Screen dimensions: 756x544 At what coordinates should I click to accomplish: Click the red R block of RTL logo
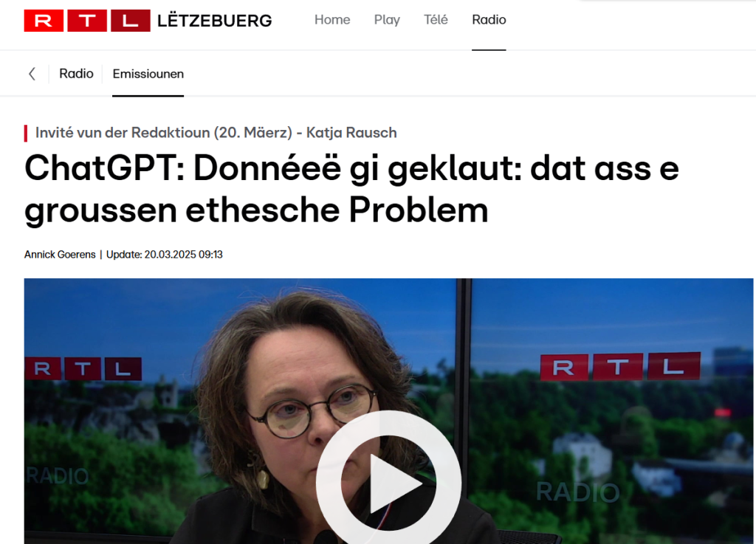coord(44,21)
